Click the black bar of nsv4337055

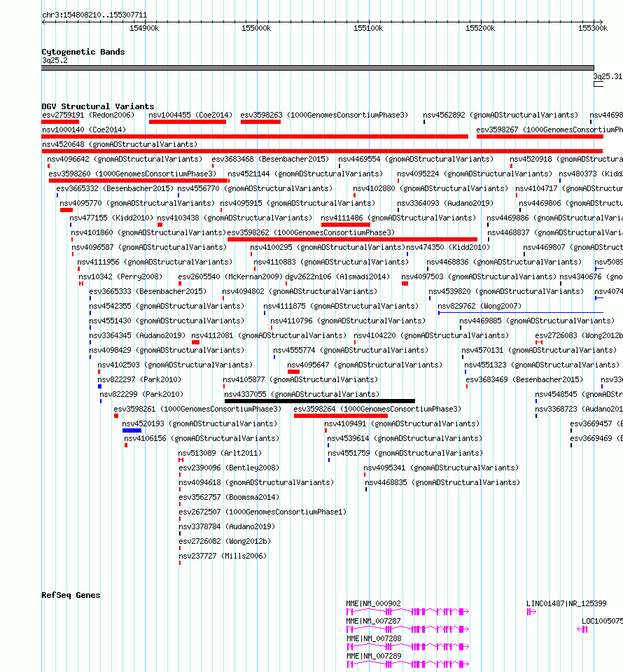[320, 401]
